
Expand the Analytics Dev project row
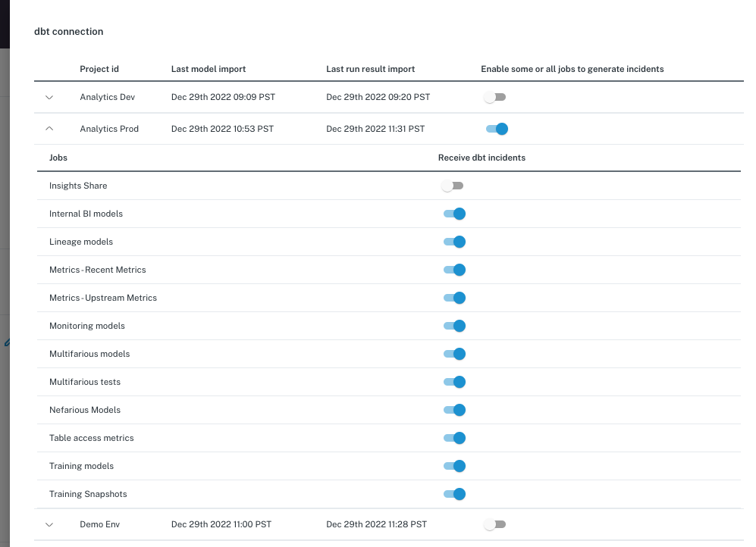click(x=49, y=97)
